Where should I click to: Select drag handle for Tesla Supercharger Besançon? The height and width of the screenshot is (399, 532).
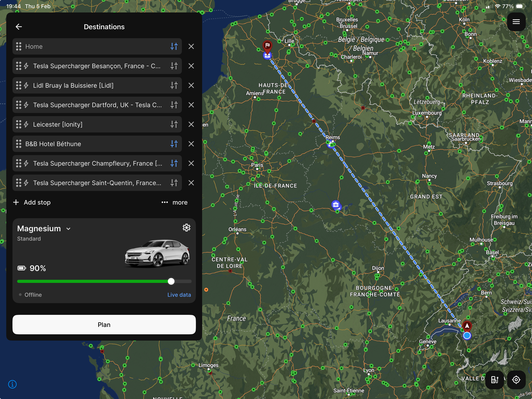click(x=18, y=66)
